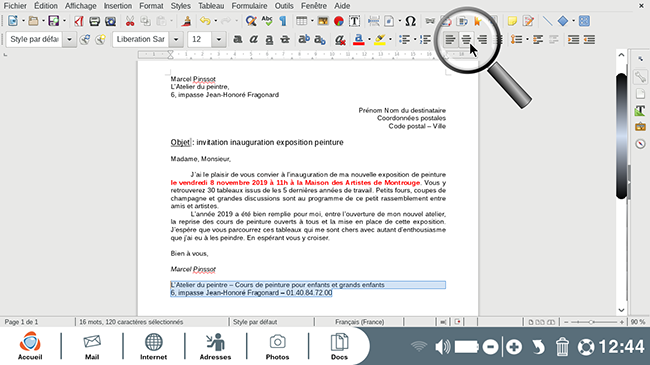This screenshot has width=650, height=365.
Task: Open the bullet list dropdown arrow
Action: 415,39
